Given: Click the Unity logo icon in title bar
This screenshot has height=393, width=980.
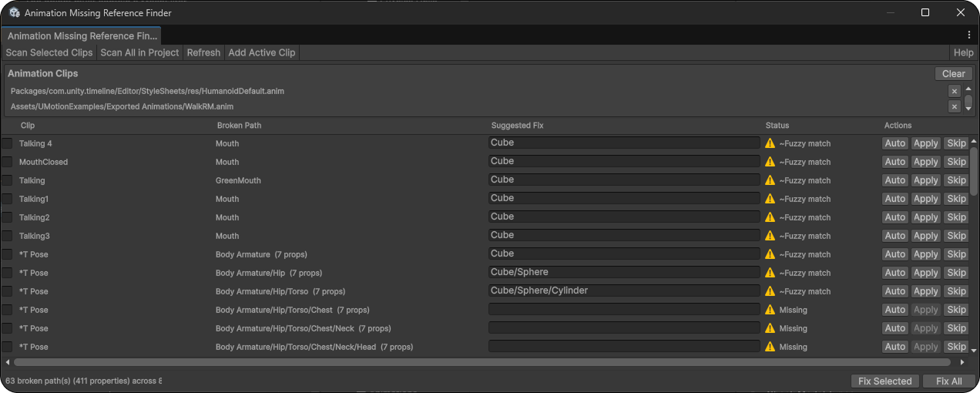Looking at the screenshot, I should [15, 13].
